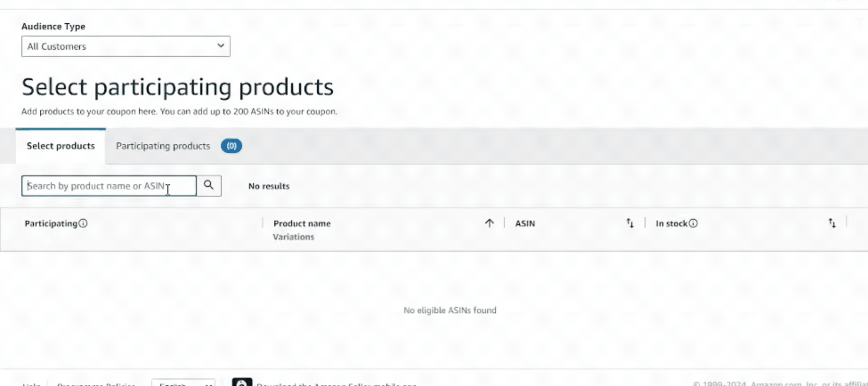
Task: Toggle ASIN column sort arrows
Action: click(630, 223)
